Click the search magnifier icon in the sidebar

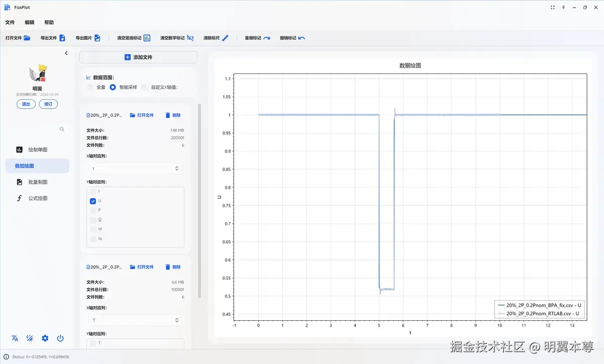coord(62,129)
